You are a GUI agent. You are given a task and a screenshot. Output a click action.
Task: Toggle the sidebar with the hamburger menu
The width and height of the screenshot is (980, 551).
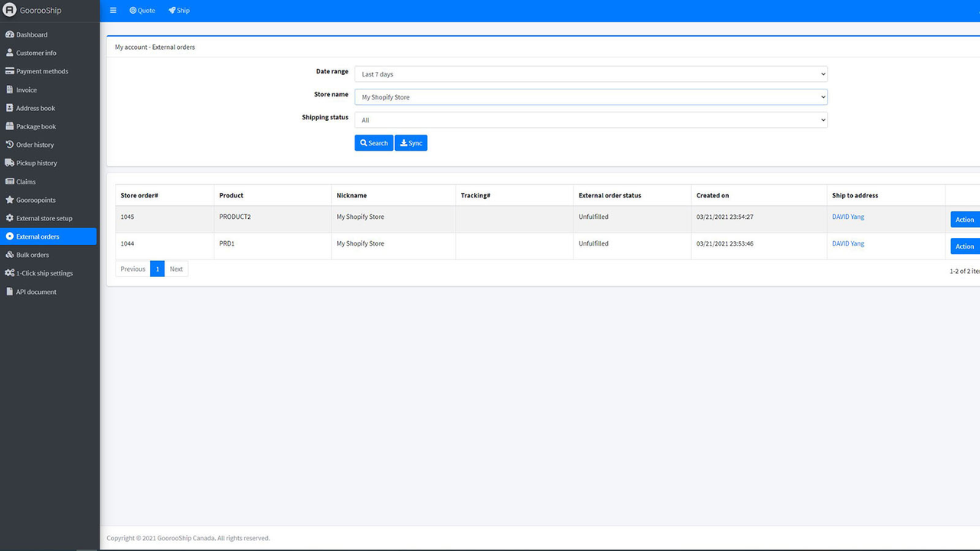click(x=113, y=10)
